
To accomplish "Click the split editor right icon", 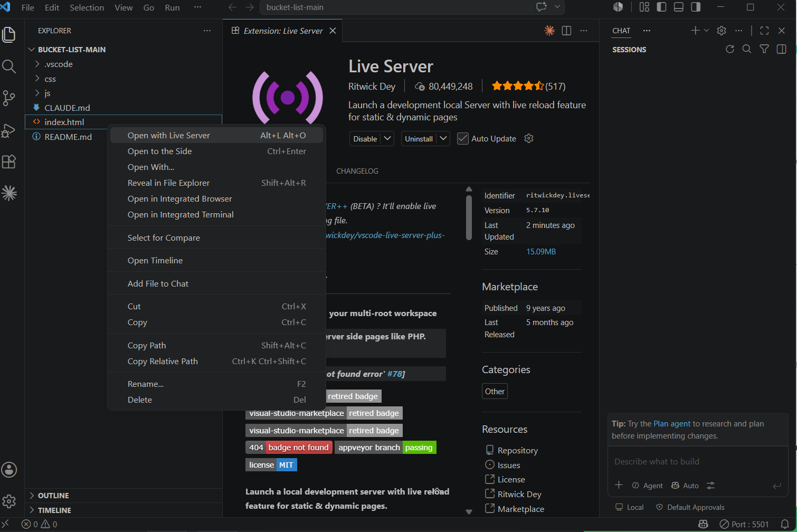I will (x=566, y=31).
